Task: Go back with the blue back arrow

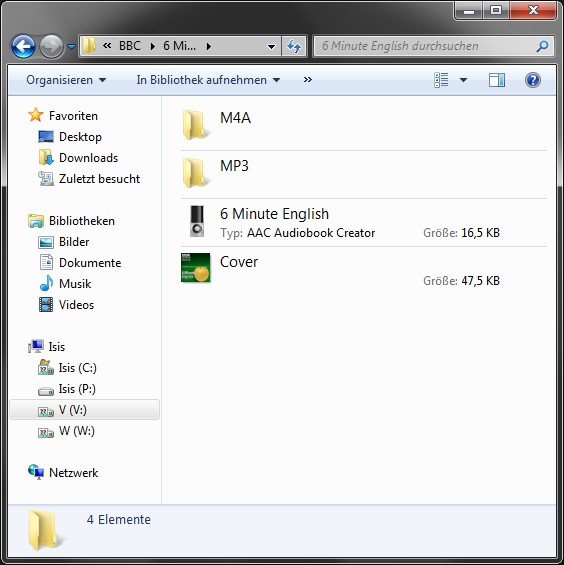Action: tap(23, 46)
